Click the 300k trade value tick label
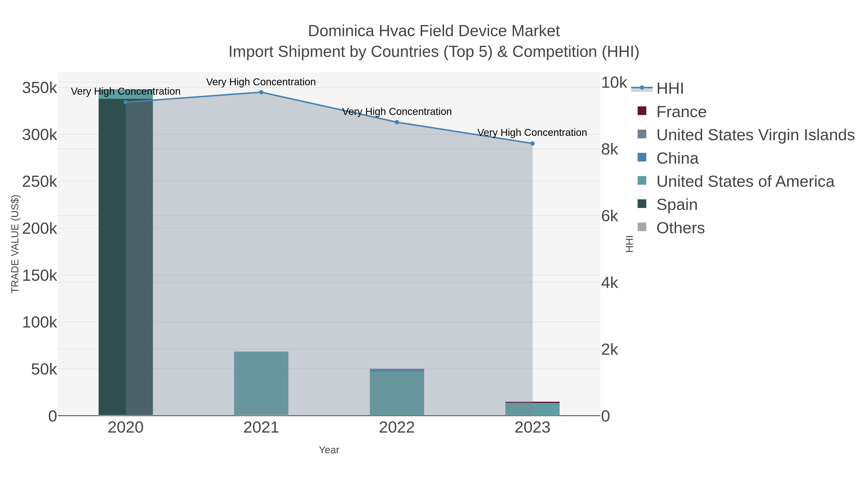The height and width of the screenshot is (488, 868). click(40, 135)
